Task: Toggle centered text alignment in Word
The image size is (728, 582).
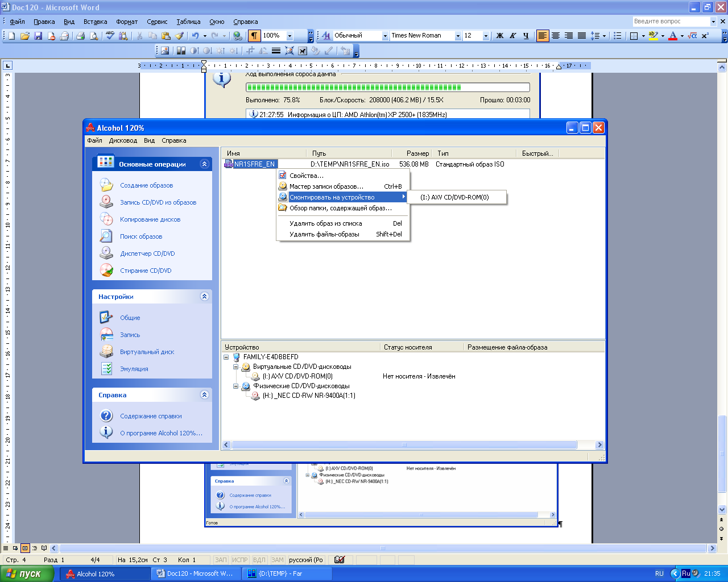Action: 556,35
